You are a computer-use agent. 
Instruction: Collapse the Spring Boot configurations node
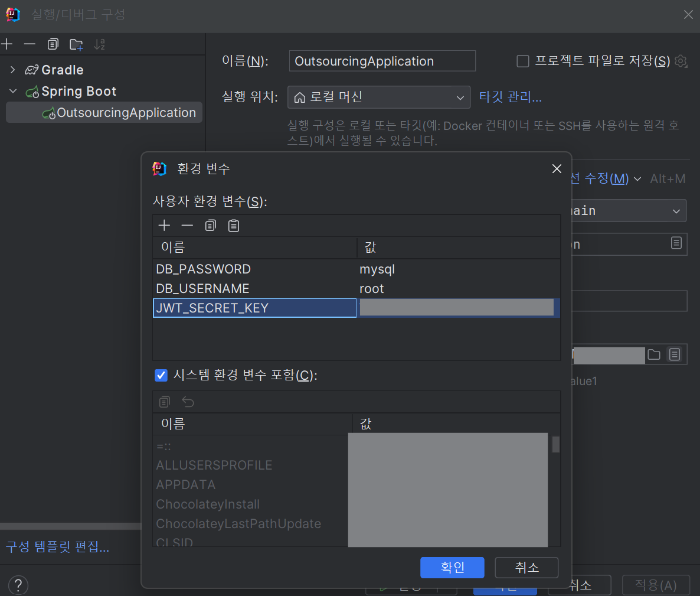[13, 91]
